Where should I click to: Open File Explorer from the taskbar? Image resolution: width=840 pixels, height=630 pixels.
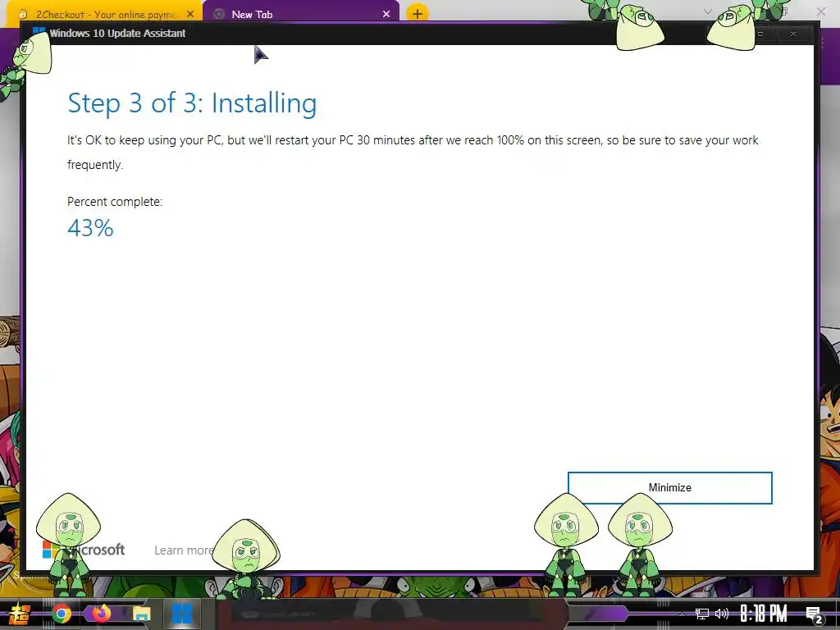[141, 614]
